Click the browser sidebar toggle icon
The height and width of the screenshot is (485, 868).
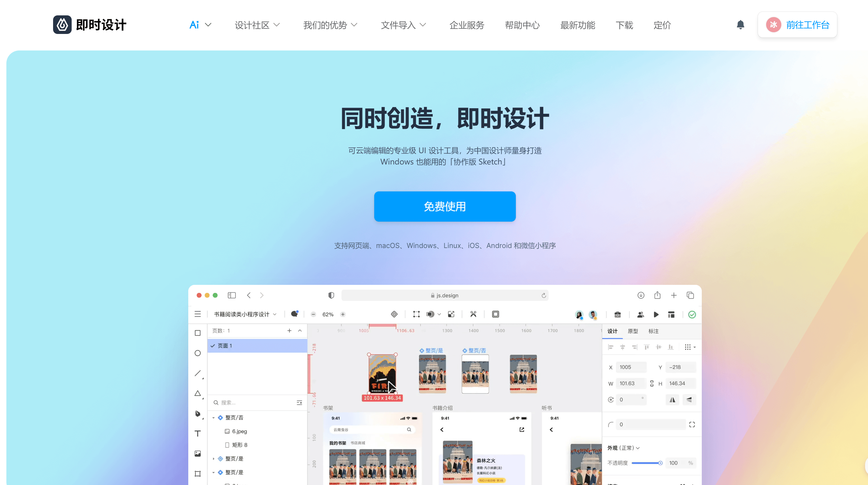[x=232, y=295]
